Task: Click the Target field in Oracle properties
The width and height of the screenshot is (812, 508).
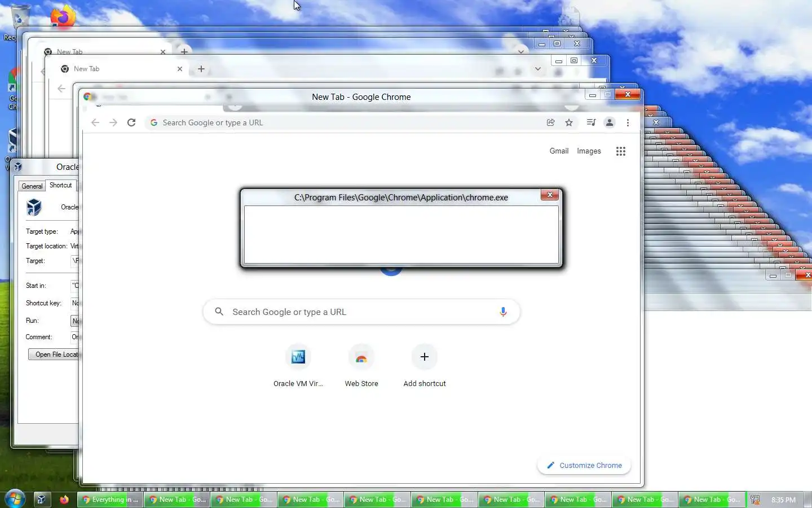Action: tap(74, 261)
